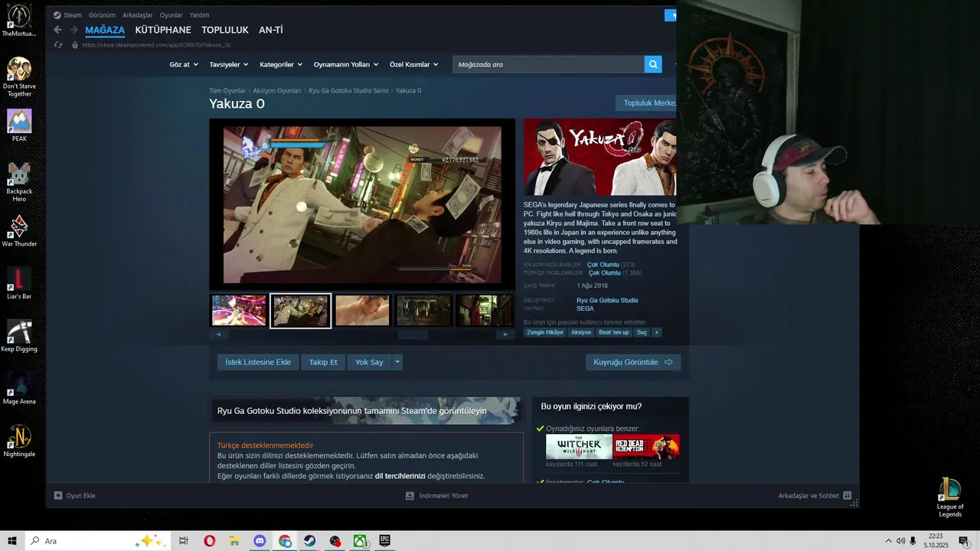Click the plus button to add tag

click(656, 332)
